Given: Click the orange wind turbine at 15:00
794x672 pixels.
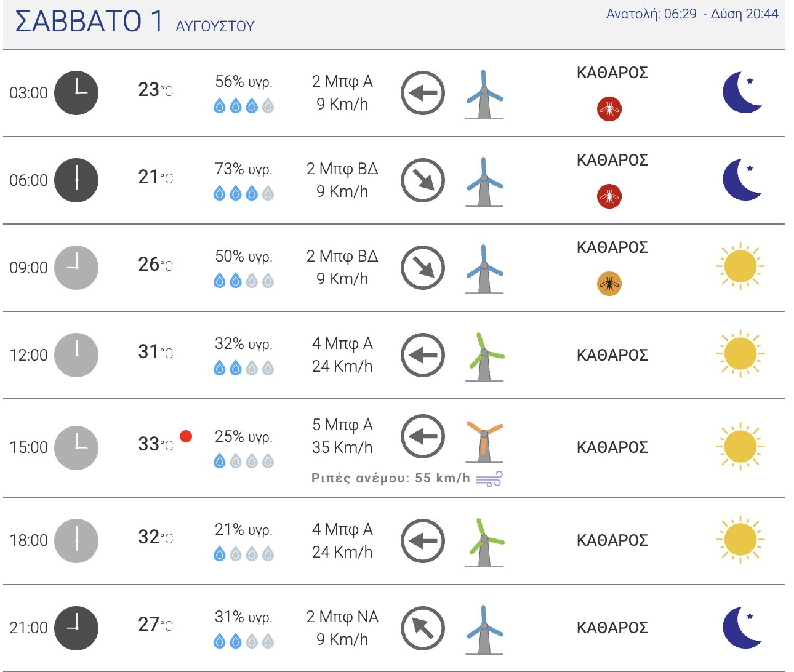Looking at the screenshot, I should pyautogui.click(x=484, y=441).
